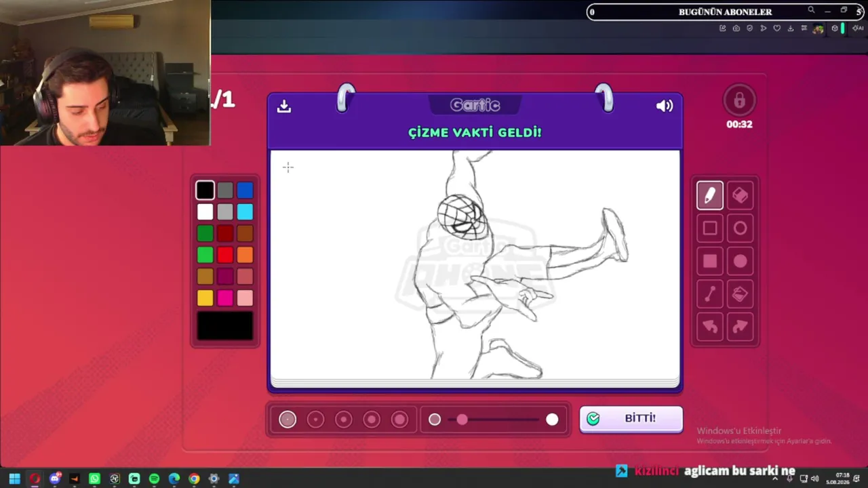The image size is (868, 488).
Task: Choose the hollow ellipse shape tool
Action: point(740,228)
